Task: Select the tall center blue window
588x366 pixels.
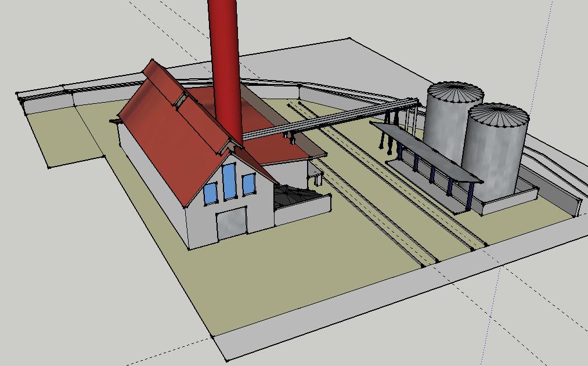Action: pos(229,181)
